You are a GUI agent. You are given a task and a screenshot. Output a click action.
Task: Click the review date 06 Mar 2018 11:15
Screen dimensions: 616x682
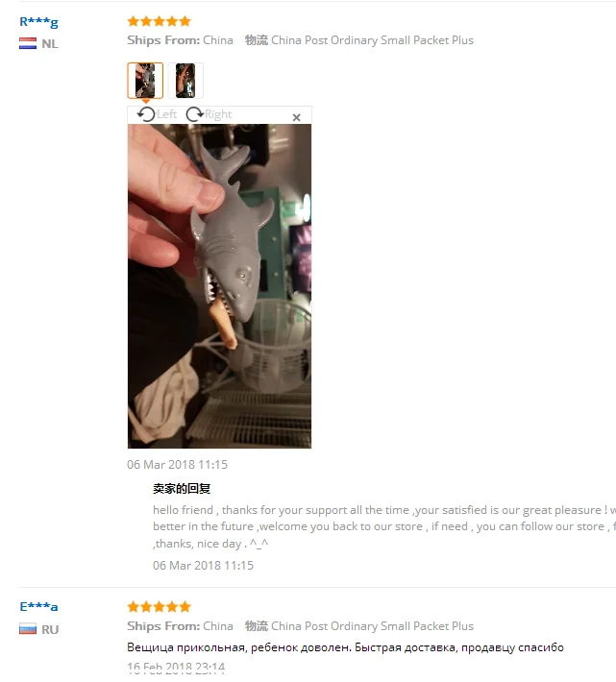point(177,465)
